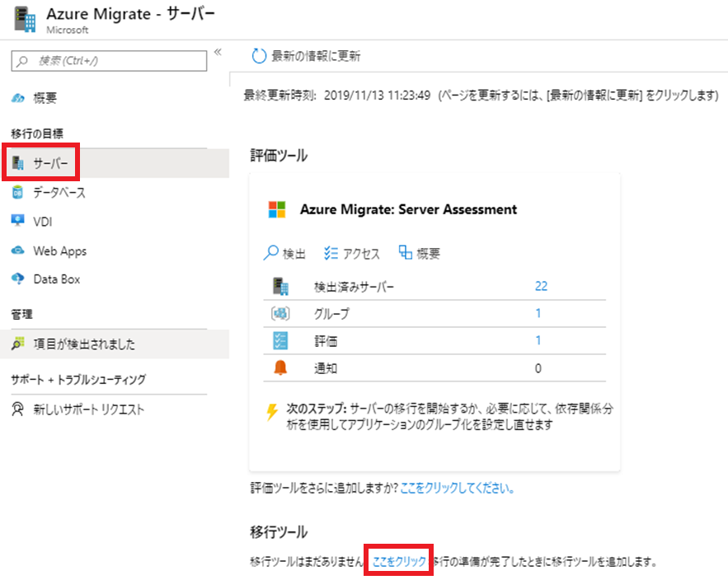Click the VDI monitor icon
728x580 pixels.
point(17,221)
